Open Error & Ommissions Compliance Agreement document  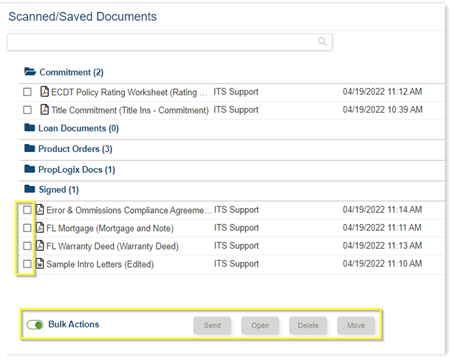(x=129, y=210)
